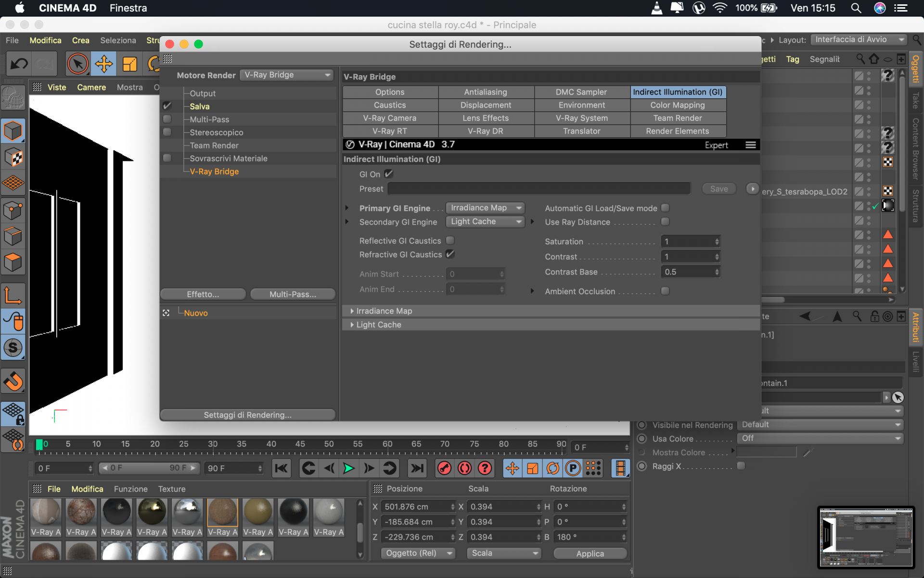Click the magnet Snap icon in left toolbar
Viewport: 924px width, 578px height.
pos(13,381)
